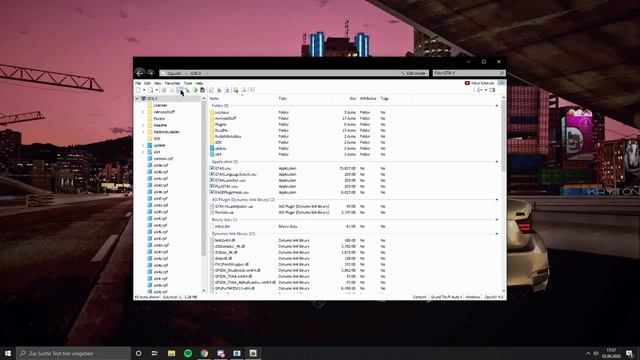Open the Tools menu
The height and width of the screenshot is (360, 640).
click(188, 83)
